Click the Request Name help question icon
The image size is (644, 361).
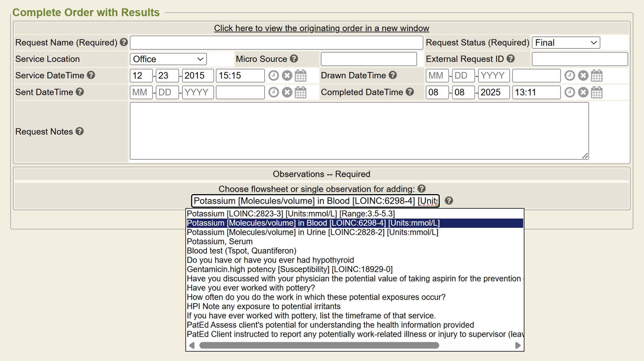(124, 42)
